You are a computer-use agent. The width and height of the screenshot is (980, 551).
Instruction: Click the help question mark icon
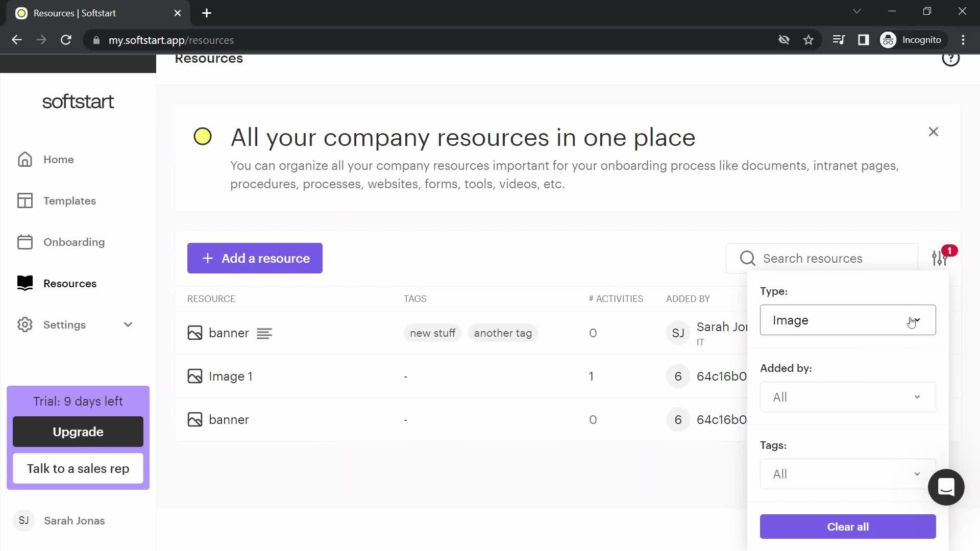950,59
